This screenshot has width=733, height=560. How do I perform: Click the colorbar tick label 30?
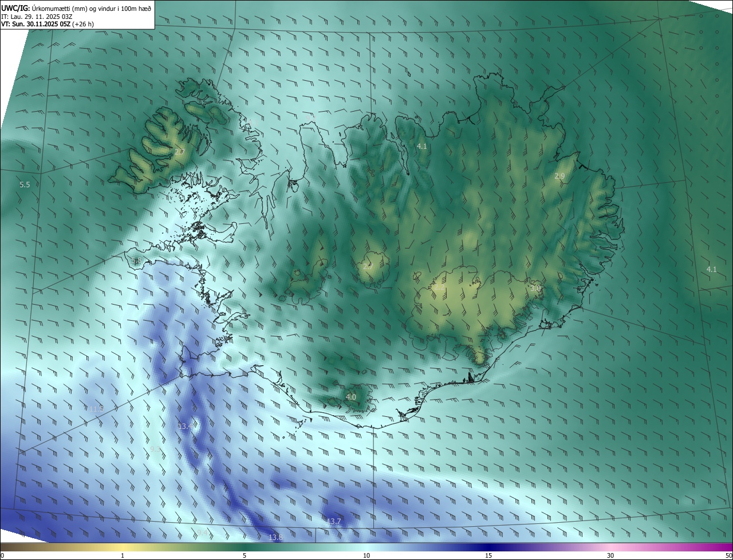point(610,555)
